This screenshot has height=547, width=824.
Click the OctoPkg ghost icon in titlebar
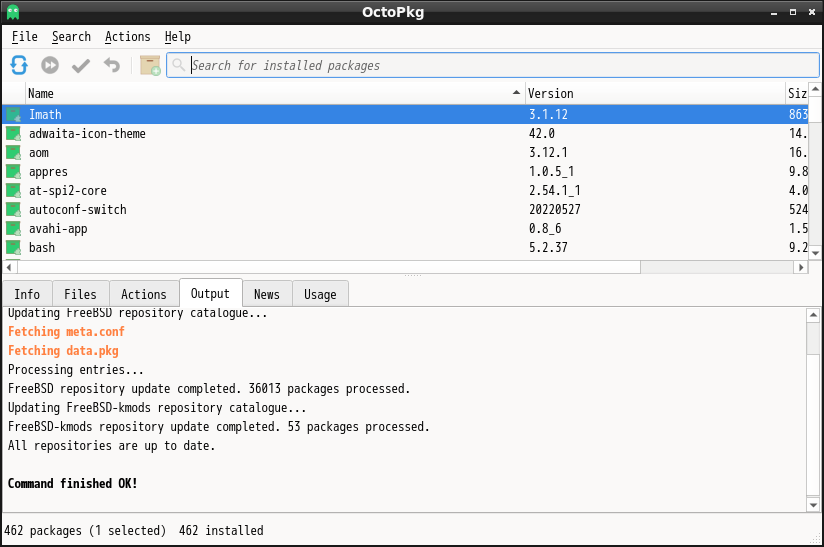[13, 12]
